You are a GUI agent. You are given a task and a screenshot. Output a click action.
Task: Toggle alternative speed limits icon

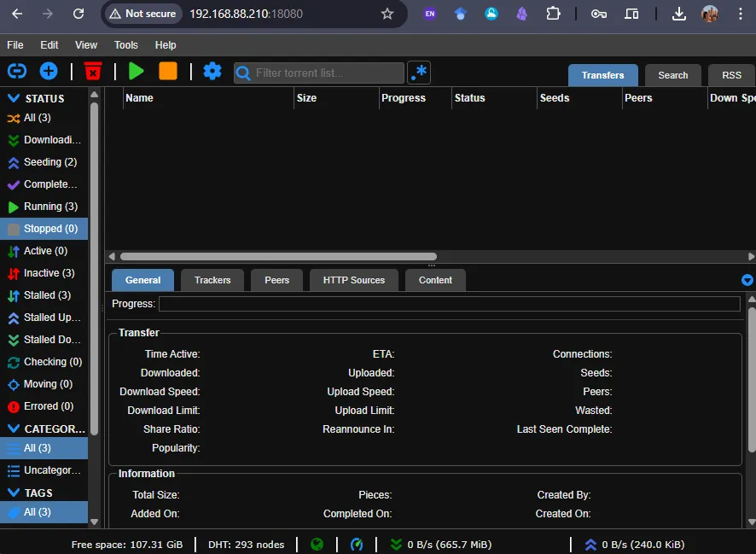(357, 545)
